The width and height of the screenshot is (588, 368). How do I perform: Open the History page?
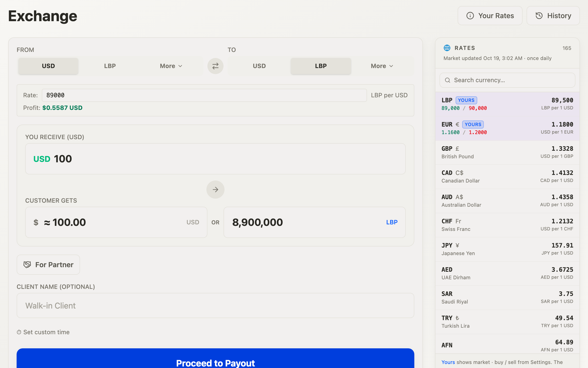pyautogui.click(x=553, y=16)
